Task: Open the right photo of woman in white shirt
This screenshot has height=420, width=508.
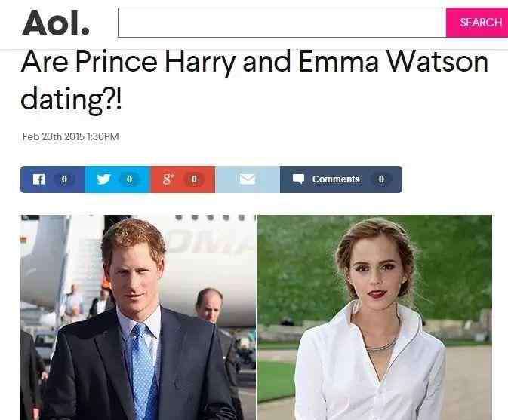Action: [375, 317]
